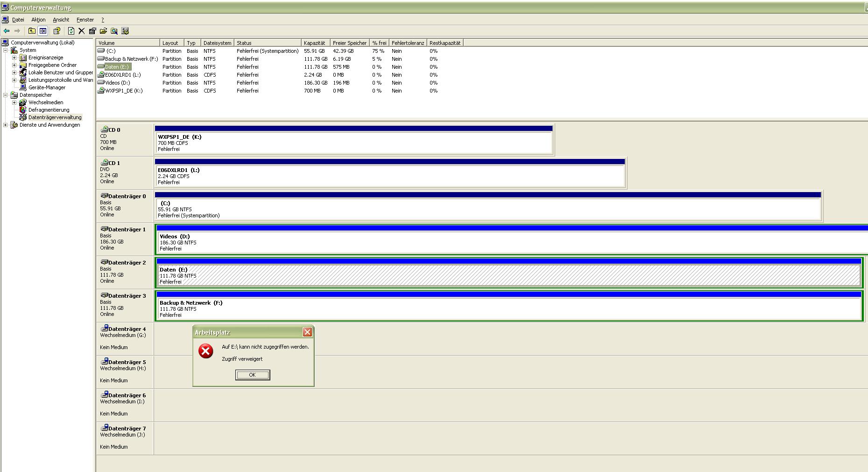Click the refresh toolbar icon
The width and height of the screenshot is (868, 472).
[71, 31]
